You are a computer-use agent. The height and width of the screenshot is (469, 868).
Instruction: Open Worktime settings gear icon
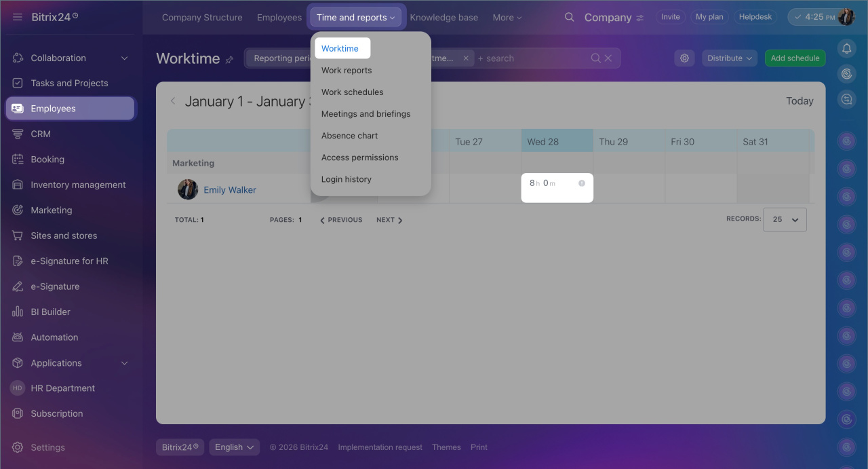pyautogui.click(x=684, y=58)
